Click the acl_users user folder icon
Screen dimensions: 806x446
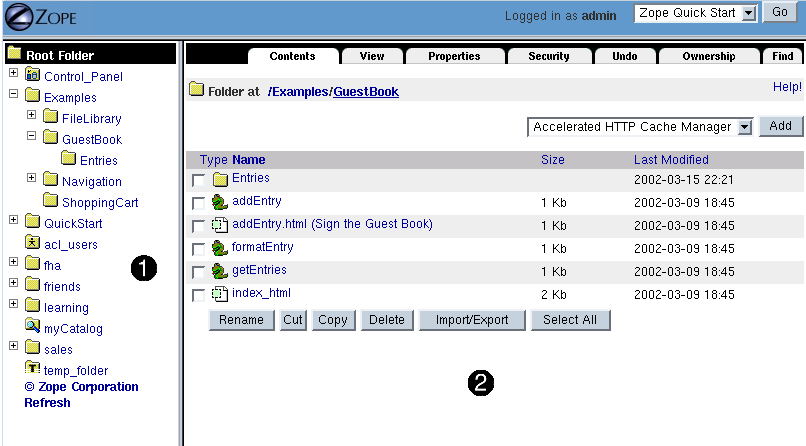click(x=32, y=243)
